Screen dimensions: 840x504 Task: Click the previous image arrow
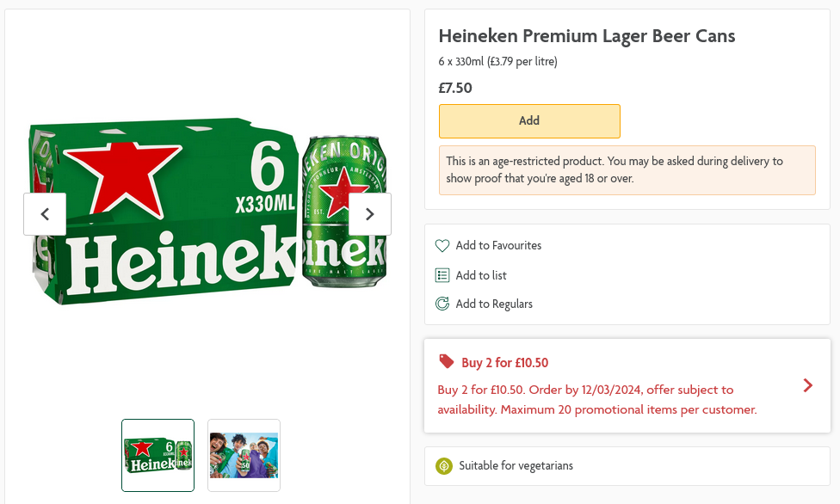tap(44, 213)
